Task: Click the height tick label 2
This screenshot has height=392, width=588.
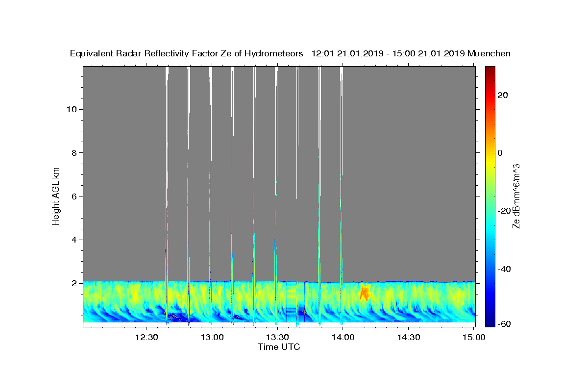Action: [74, 283]
